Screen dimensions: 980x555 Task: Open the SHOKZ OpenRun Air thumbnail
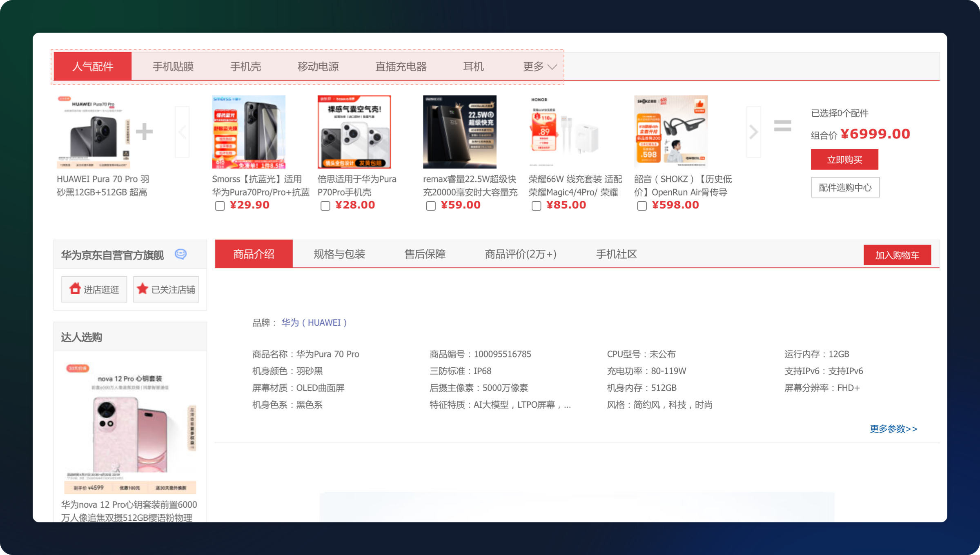670,132
